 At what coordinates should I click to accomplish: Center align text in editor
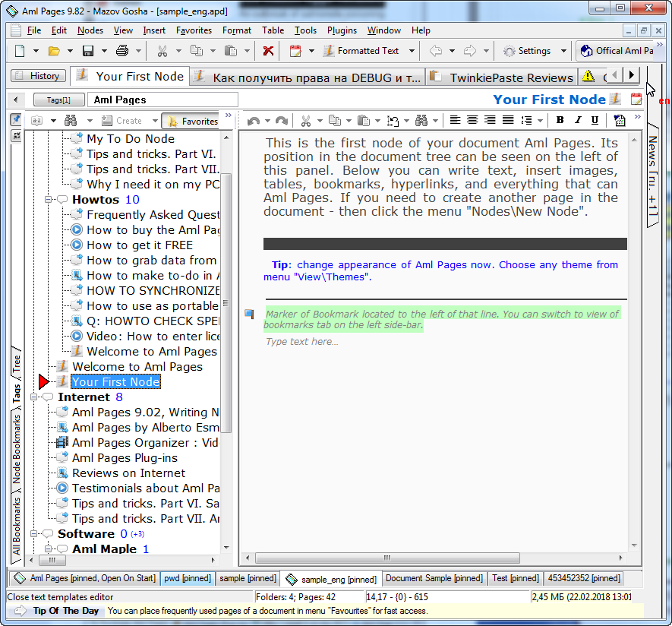[x=472, y=120]
